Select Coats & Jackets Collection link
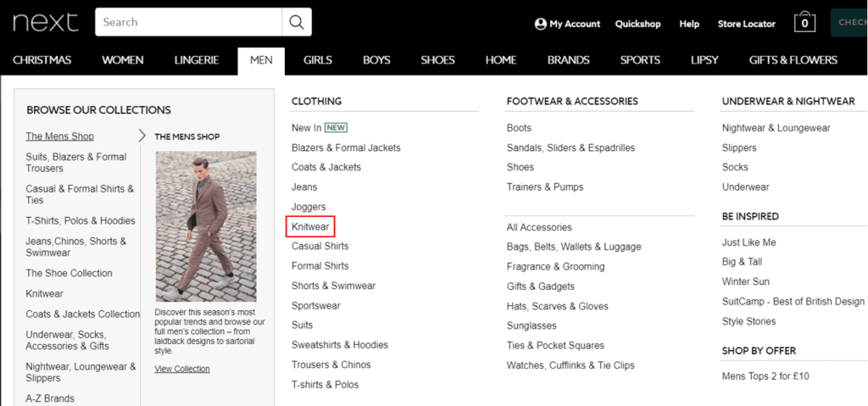868x406 pixels. [82, 314]
